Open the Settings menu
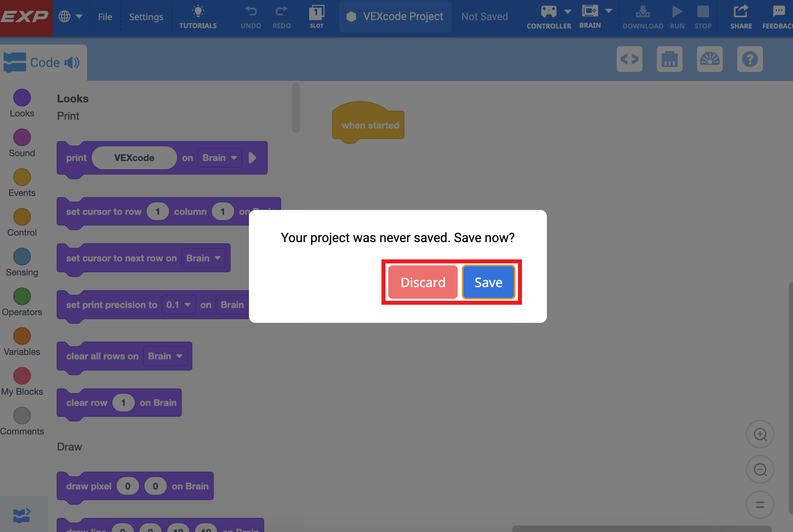Screen dimensions: 793x532 tap(146, 16)
